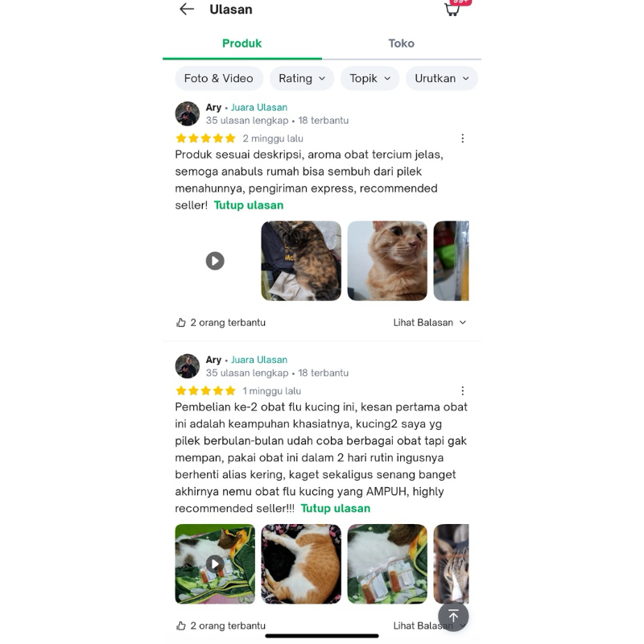Collapse first review with Tutup ulasan
The height and width of the screenshot is (644, 644).
(249, 205)
